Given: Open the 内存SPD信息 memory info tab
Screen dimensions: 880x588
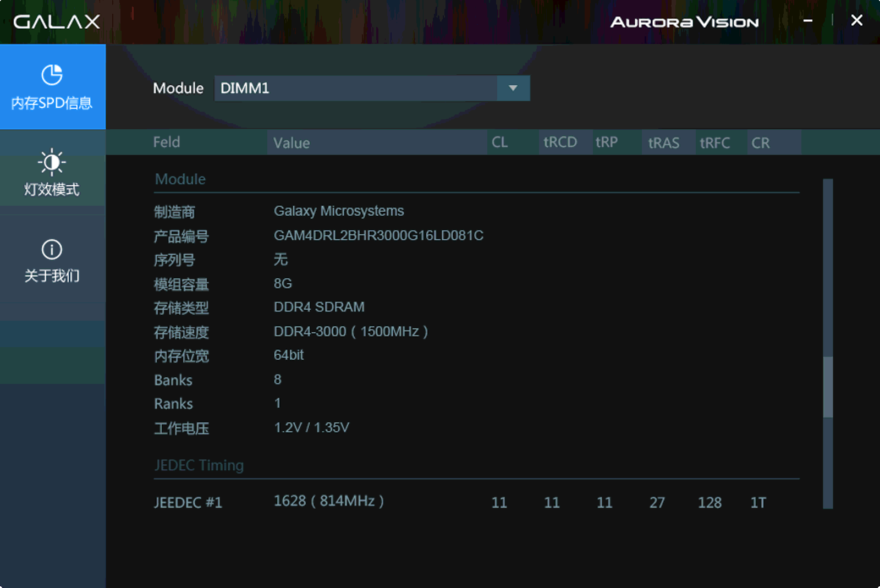Looking at the screenshot, I should tap(53, 87).
